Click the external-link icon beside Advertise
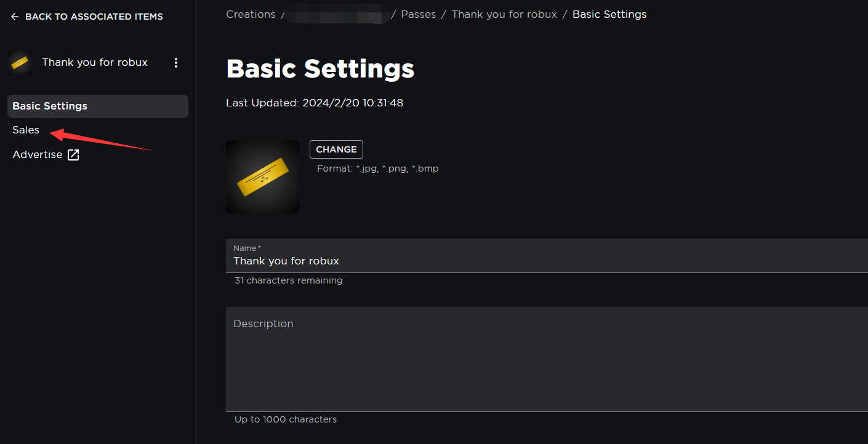This screenshot has height=444, width=868. pyautogui.click(x=73, y=155)
